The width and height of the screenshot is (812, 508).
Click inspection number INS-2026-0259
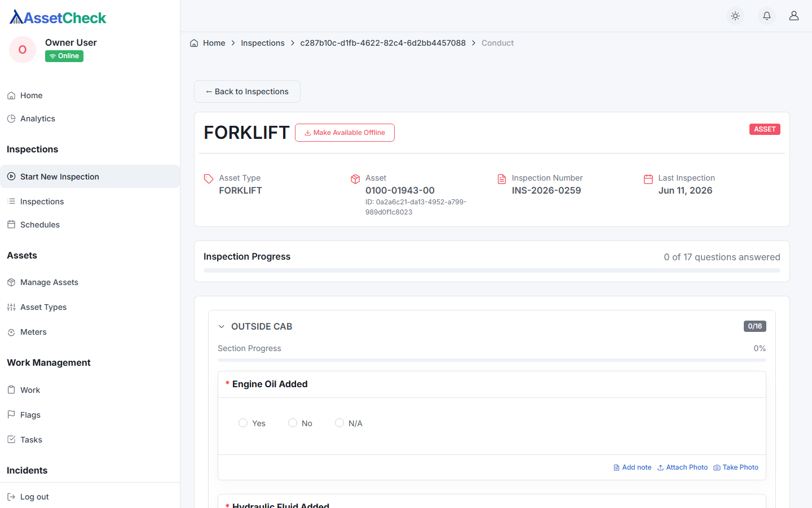click(x=546, y=190)
